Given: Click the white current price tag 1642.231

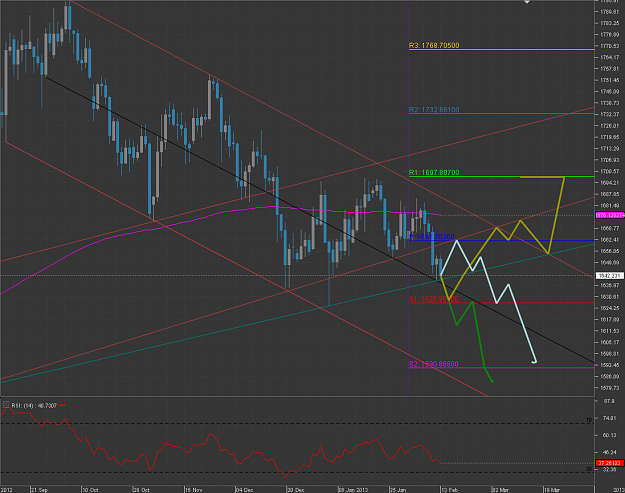Looking at the screenshot, I should (609, 276).
